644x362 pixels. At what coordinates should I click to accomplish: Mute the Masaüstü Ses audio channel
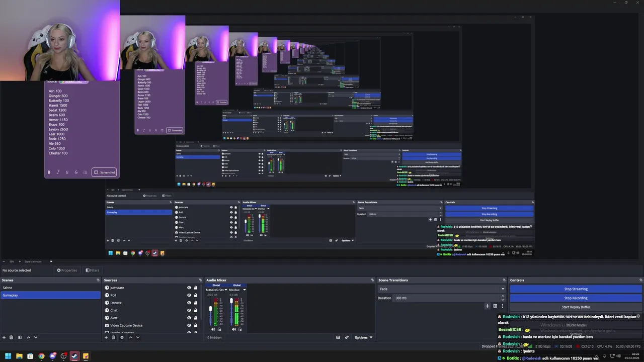point(213,329)
